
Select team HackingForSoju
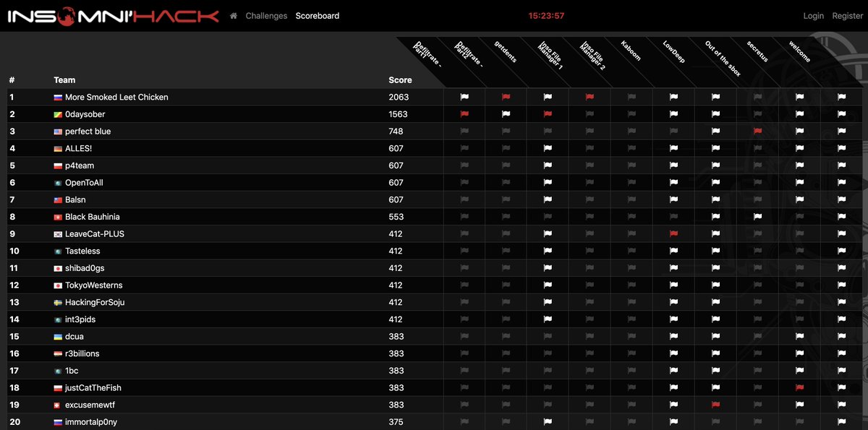click(x=95, y=302)
